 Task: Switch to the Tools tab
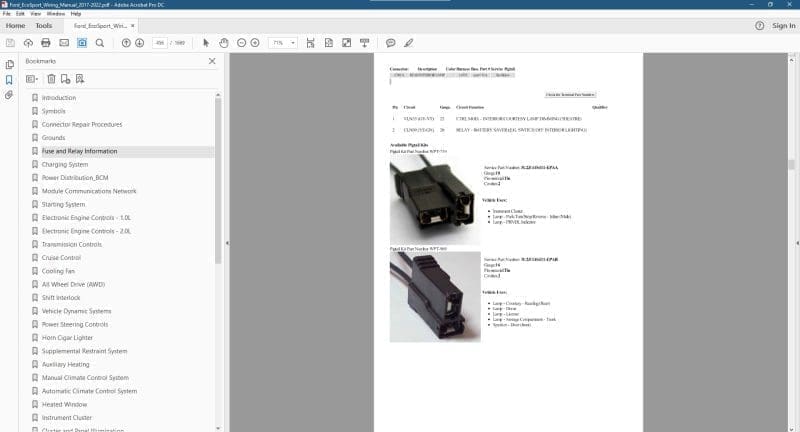click(58, 25)
